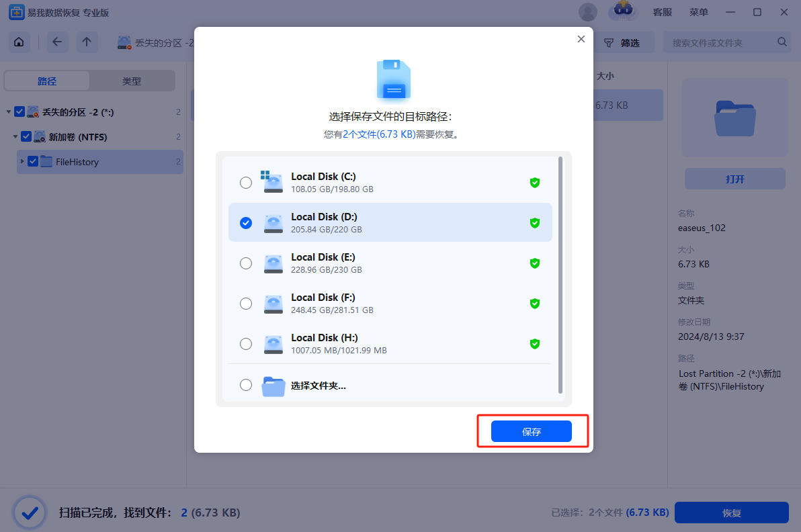Click the 筛选 filter button

pyautogui.click(x=623, y=43)
